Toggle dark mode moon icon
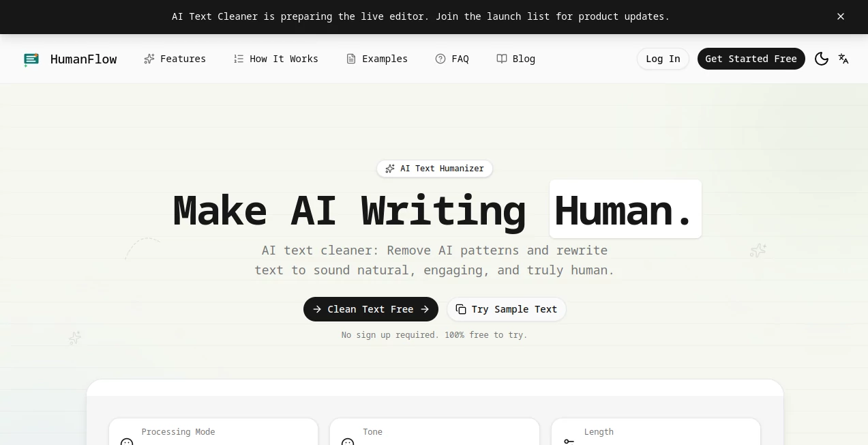This screenshot has height=445, width=868. tap(822, 59)
